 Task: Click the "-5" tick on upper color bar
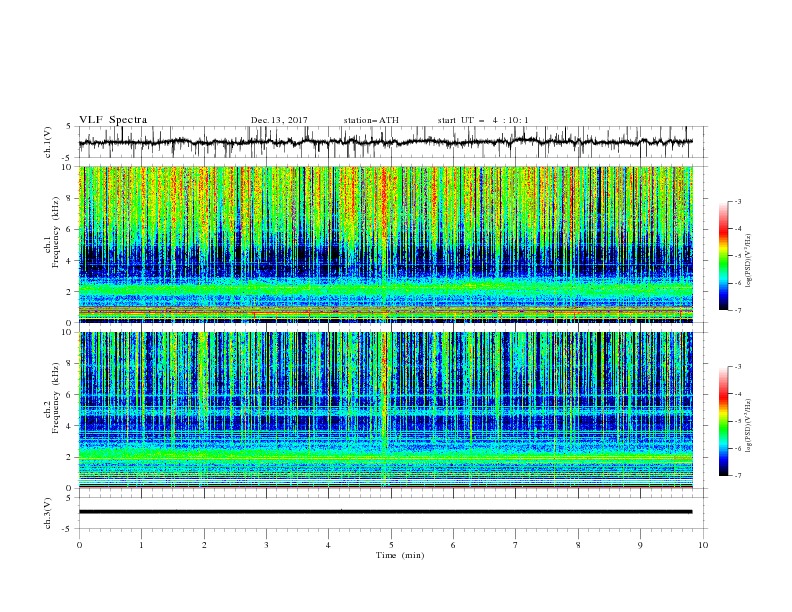(737, 256)
